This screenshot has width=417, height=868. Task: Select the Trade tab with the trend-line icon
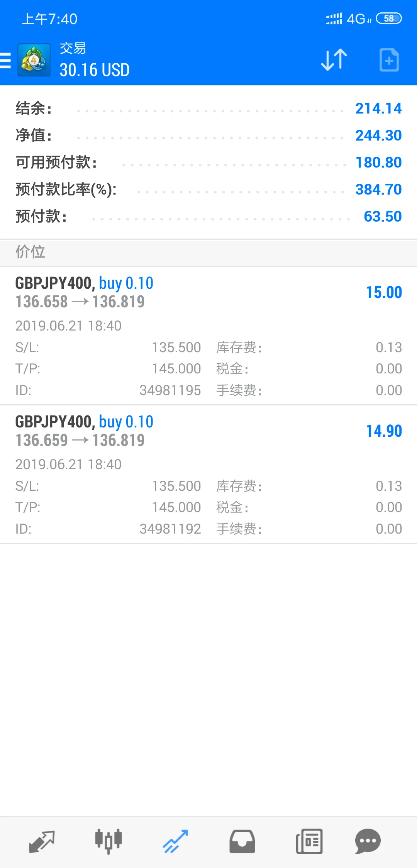[x=175, y=841]
